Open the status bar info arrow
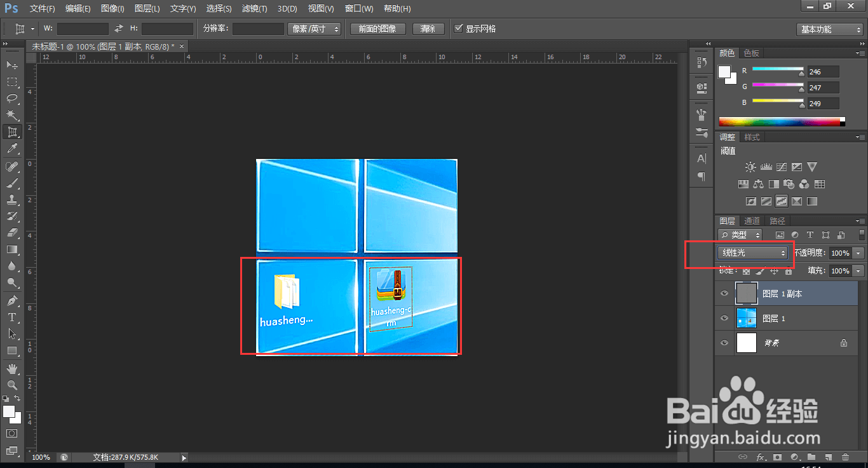This screenshot has height=468, width=868. 184,457
